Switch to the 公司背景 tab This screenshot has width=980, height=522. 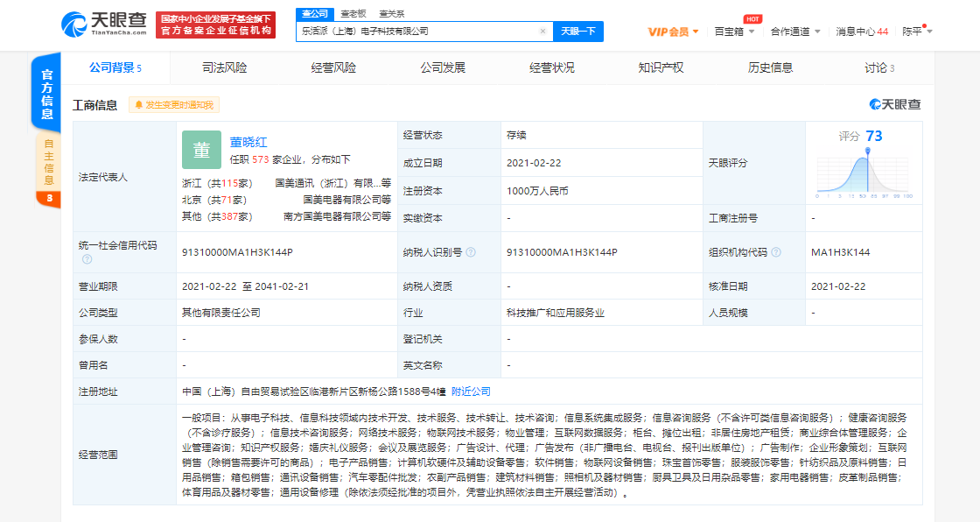point(115,67)
